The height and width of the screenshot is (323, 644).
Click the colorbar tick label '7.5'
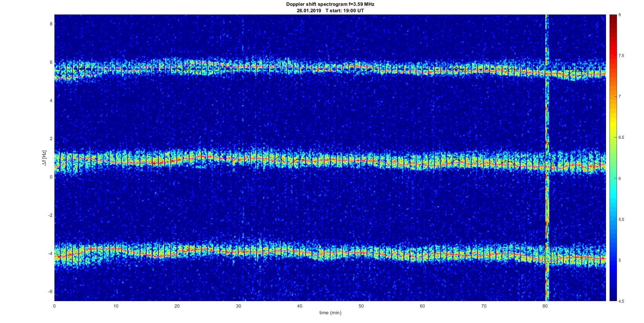pyautogui.click(x=621, y=56)
